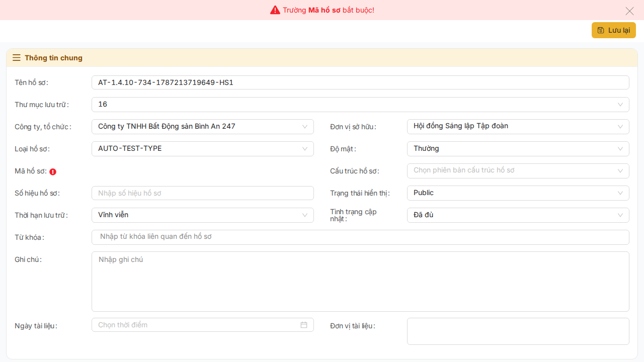The image size is (644, 362).
Task: Click the Cấu trúc hồ sơ label
Action: point(355,171)
